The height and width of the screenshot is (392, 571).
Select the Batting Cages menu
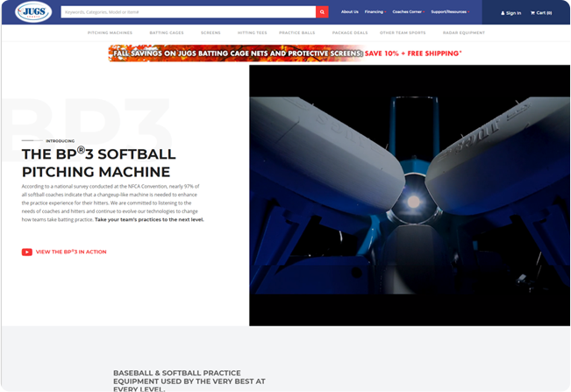point(167,32)
